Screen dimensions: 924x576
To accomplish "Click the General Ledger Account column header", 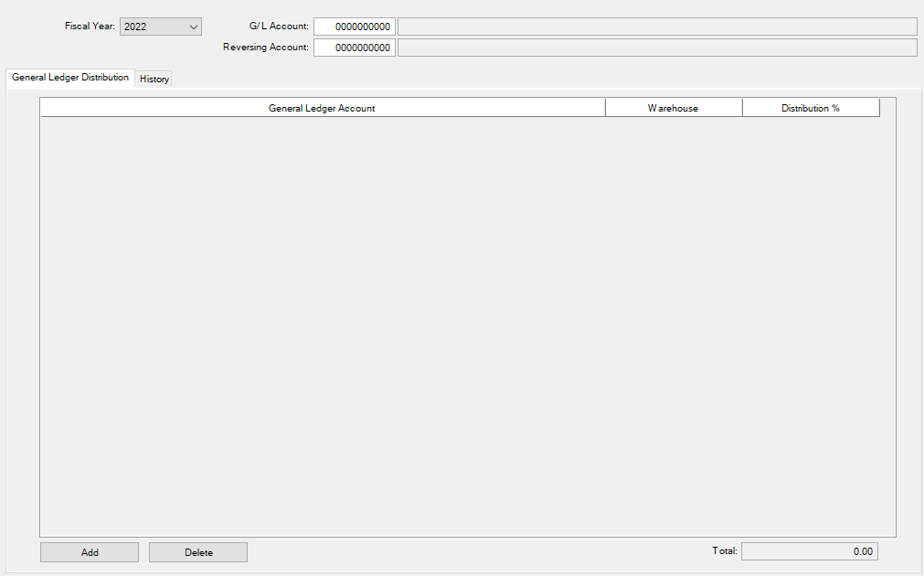I will tap(322, 109).
